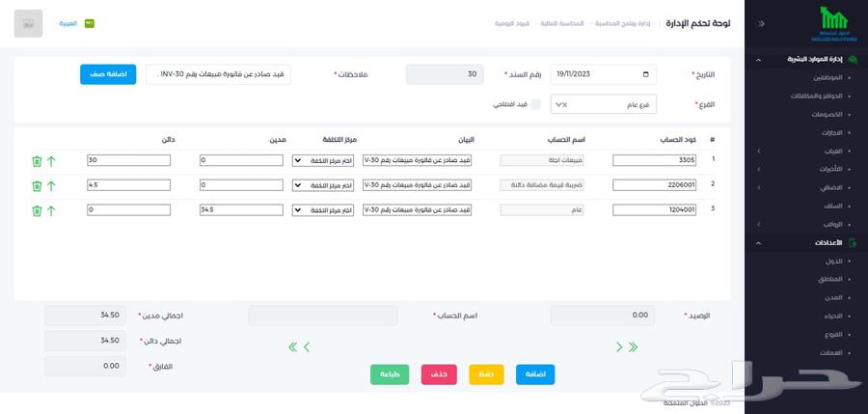This screenshot has width=868, height=414.
Task: Click the debit field showing 34.5
Action: 241,210
